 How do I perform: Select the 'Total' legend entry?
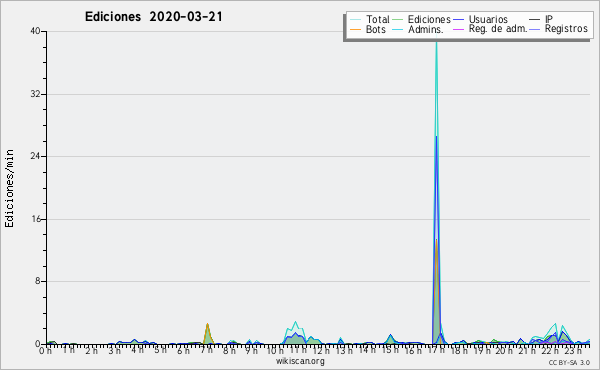point(370,19)
